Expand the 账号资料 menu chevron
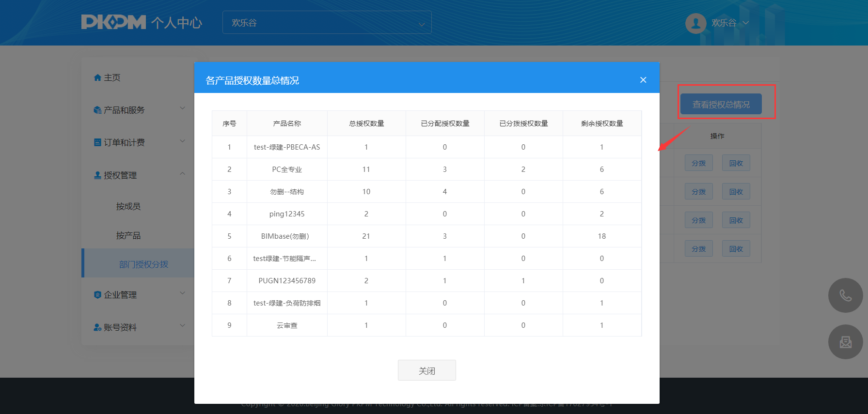 182,325
